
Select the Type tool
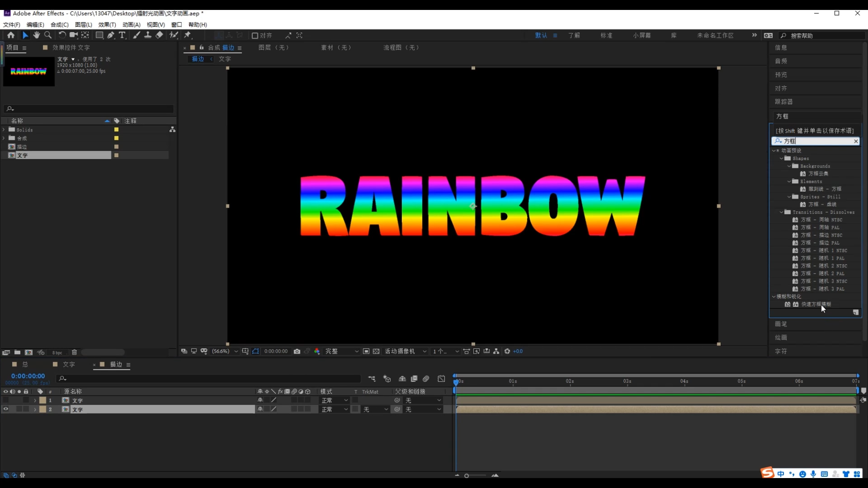[122, 35]
